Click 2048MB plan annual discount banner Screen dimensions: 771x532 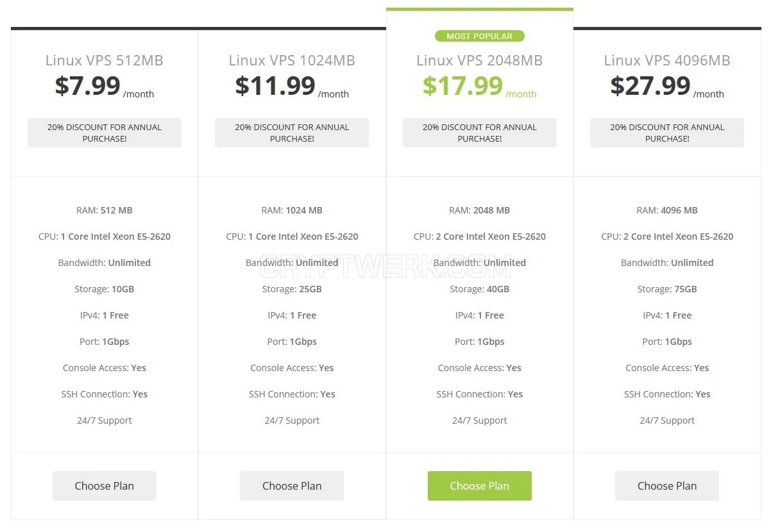(480, 133)
